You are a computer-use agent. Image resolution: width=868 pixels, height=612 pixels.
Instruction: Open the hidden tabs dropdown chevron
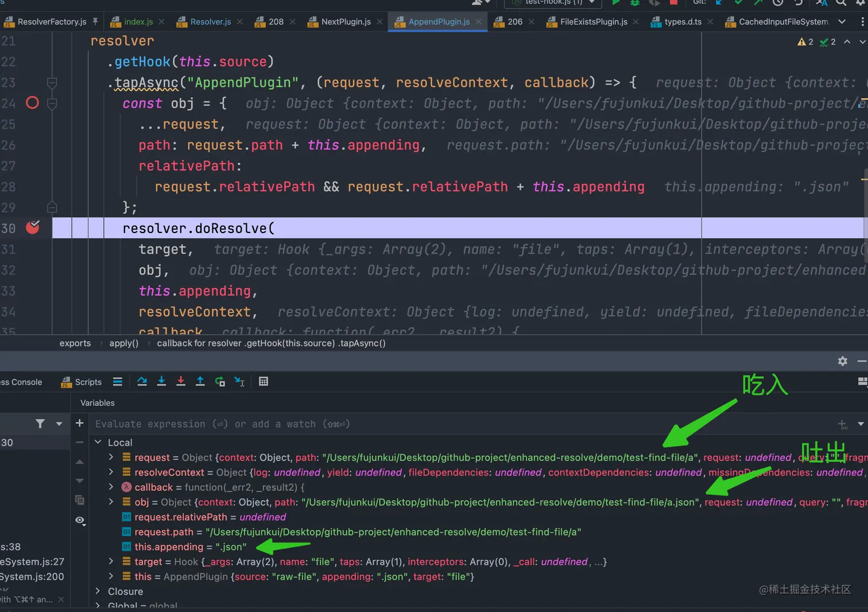tap(842, 22)
